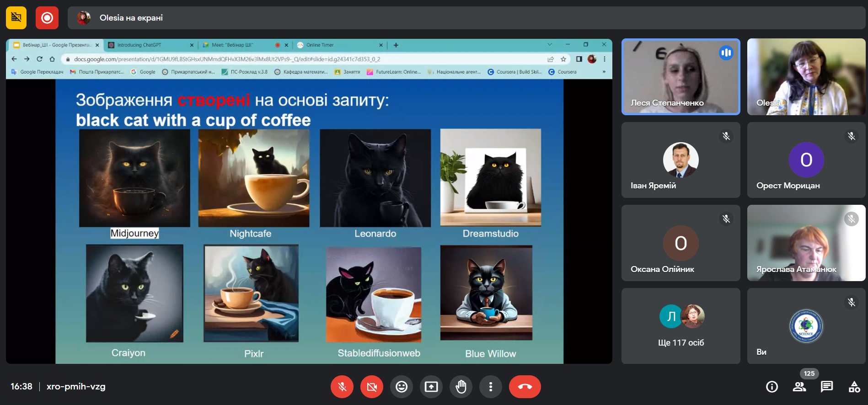Open the more options three-dot menu
This screenshot has width=868, height=405.
click(490, 387)
